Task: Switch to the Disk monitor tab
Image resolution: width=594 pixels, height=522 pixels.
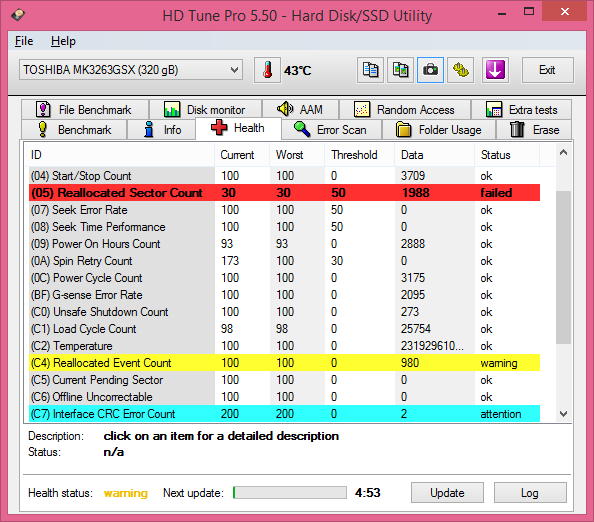Action: click(205, 110)
